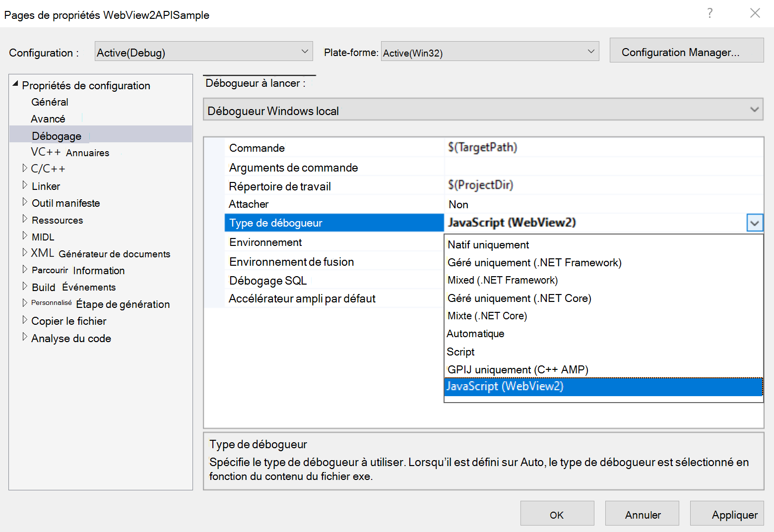Open the Type de débogueur dropdown arrow
774x532 pixels.
tap(755, 223)
